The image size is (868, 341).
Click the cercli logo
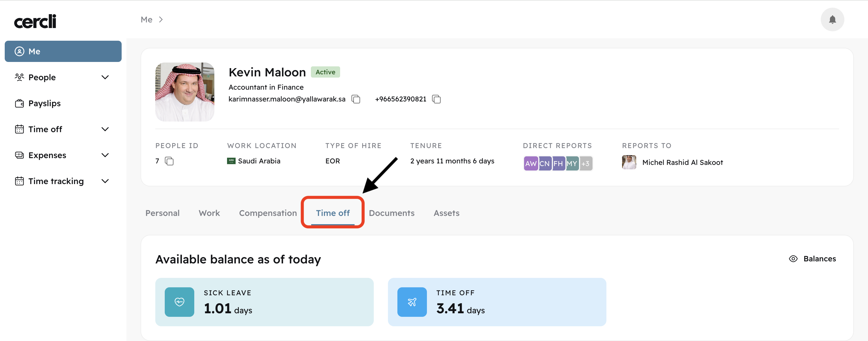pos(35,21)
